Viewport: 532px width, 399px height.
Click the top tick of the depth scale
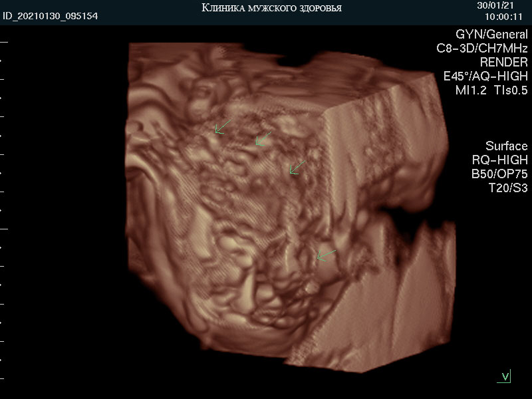click(4, 41)
